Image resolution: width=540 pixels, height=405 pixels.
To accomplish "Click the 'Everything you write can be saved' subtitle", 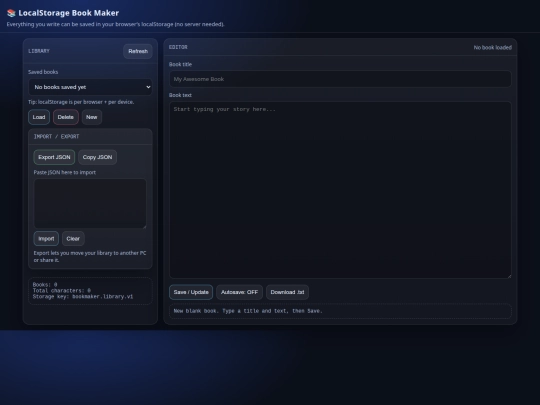I will tap(115, 24).
